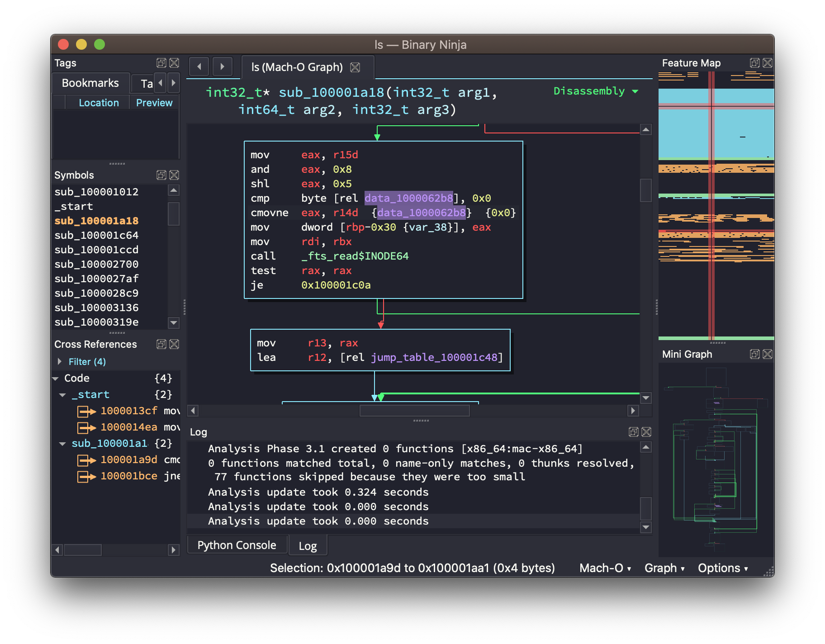Open the Options dropdown in status bar

(x=723, y=568)
